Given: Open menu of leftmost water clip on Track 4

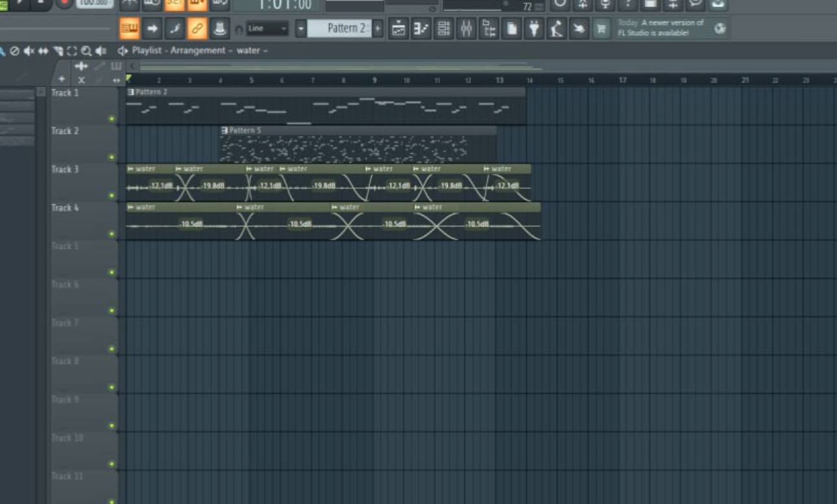Looking at the screenshot, I should (x=130, y=208).
